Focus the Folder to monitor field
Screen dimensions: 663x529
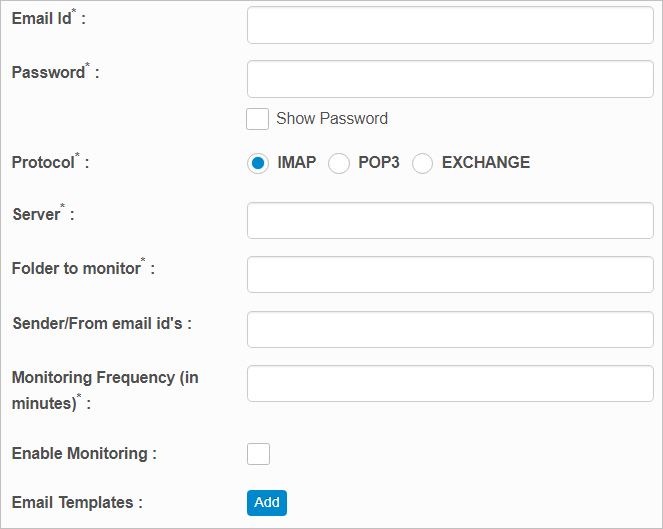click(450, 274)
